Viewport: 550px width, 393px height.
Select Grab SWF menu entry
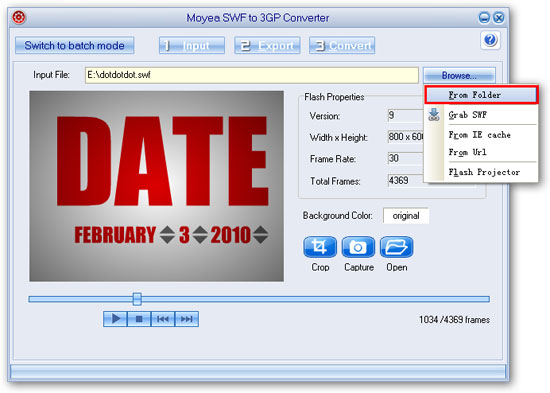[481, 115]
